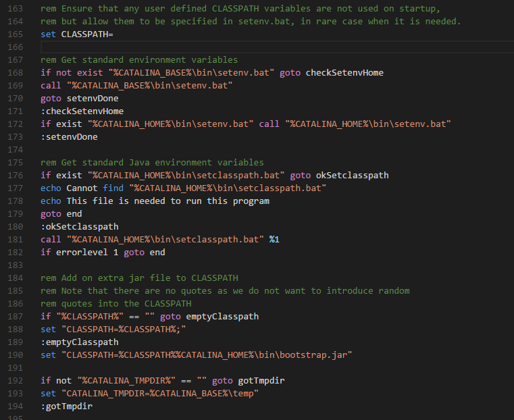The height and width of the screenshot is (420, 514).
Task: Click the 'checkSetenvHome' label on line 168
Action: 344,73
